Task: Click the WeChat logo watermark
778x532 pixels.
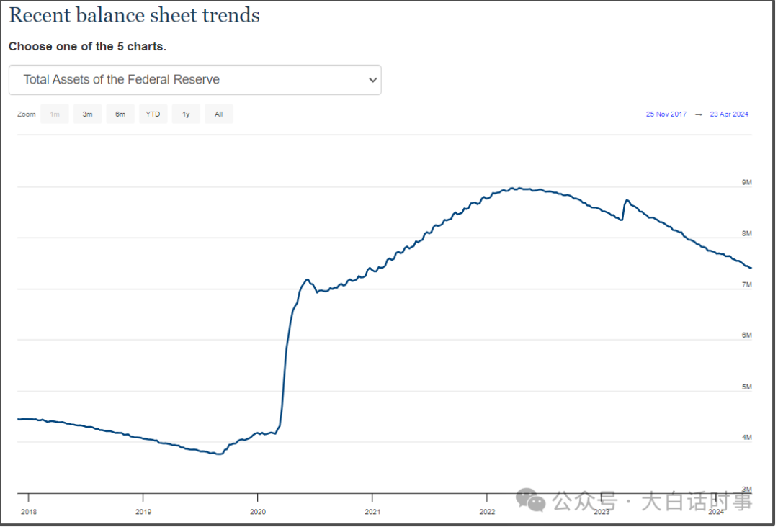Action: [530, 500]
